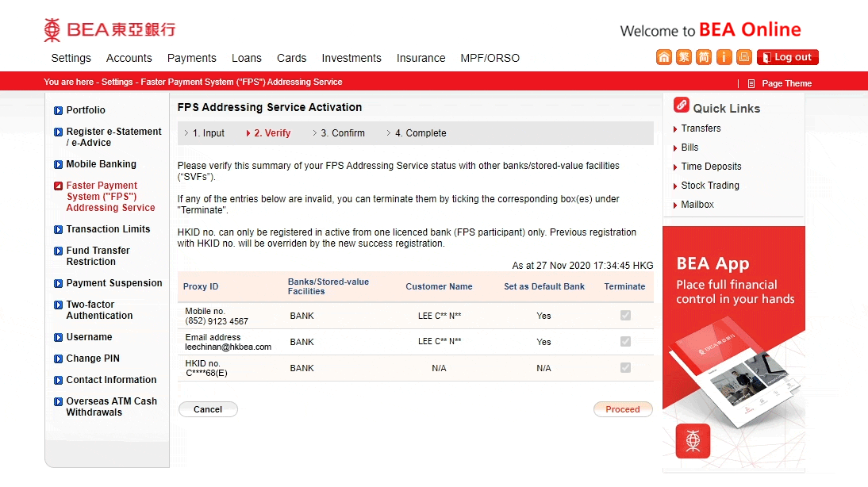This screenshot has height=487, width=868.
Task: Open Time Deposits quick link
Action: pyautogui.click(x=711, y=167)
